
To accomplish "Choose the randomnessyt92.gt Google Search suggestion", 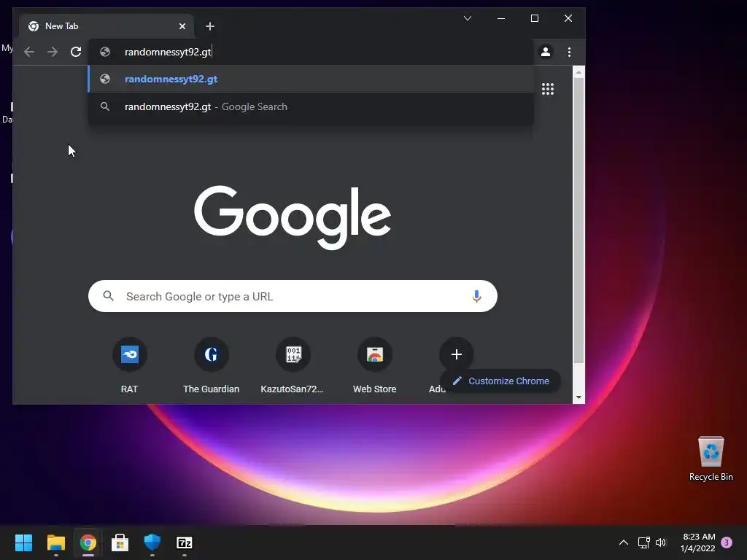I will click(x=311, y=106).
